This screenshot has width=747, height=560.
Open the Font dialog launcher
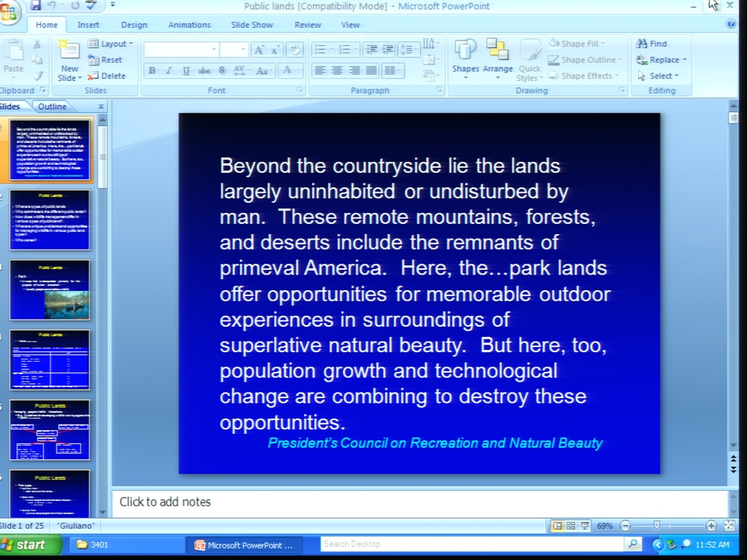point(299,89)
